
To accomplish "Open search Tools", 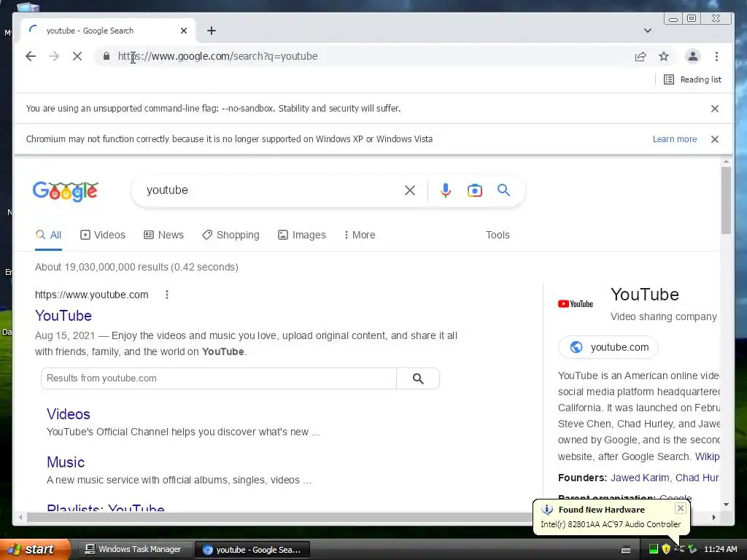I will pos(498,235).
